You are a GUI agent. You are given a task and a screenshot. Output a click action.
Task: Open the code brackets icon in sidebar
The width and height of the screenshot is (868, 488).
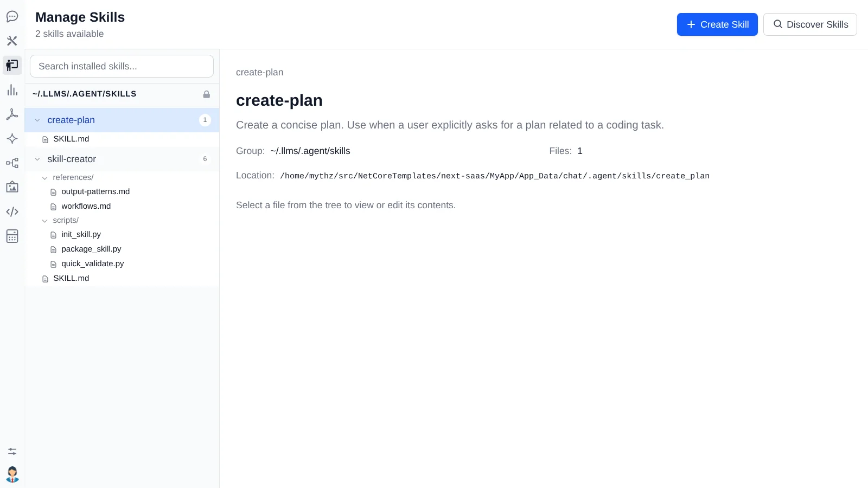12,212
